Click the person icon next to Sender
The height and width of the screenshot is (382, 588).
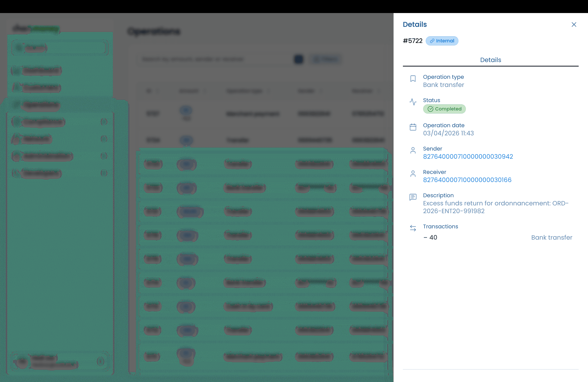click(x=413, y=150)
